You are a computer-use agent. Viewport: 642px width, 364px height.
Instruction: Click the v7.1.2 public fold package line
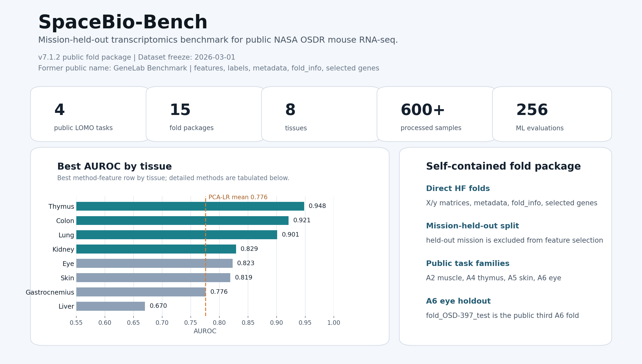tap(136, 57)
